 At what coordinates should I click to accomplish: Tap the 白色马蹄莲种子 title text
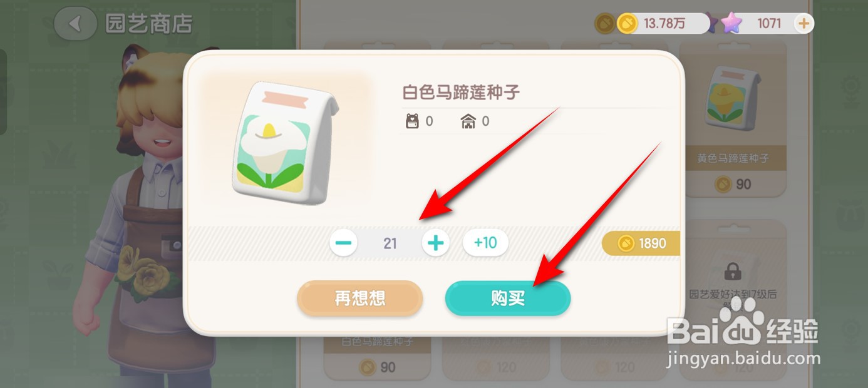click(x=461, y=93)
